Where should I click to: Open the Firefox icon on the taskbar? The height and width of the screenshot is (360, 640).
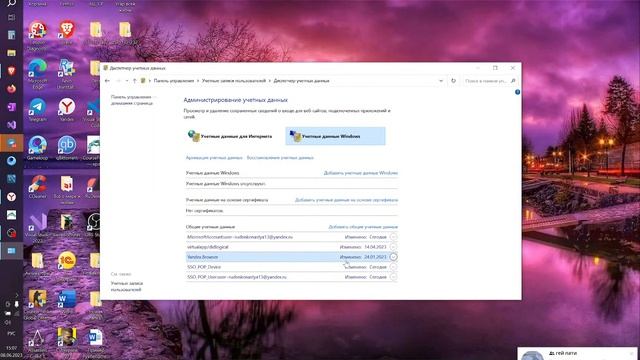tap(11, 89)
